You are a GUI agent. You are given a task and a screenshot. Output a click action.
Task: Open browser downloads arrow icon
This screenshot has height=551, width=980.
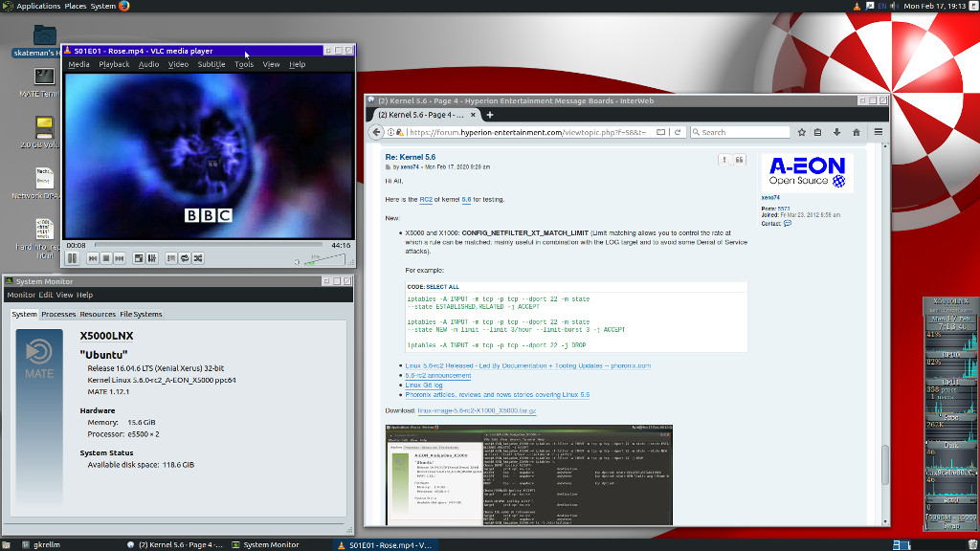836,132
